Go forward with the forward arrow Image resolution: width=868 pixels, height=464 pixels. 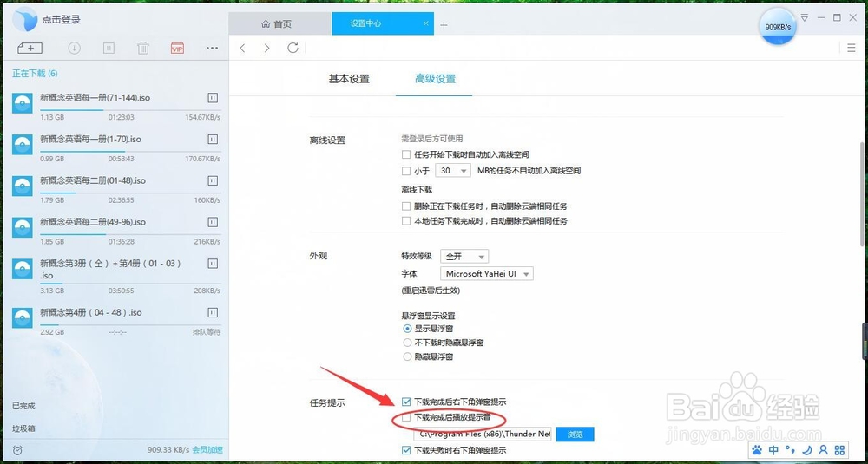pyautogui.click(x=266, y=48)
